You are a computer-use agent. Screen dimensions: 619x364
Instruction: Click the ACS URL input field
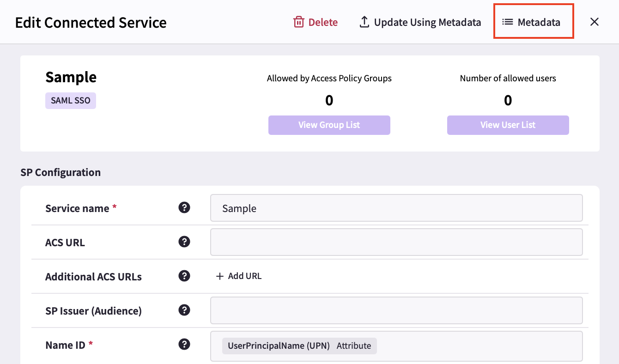[x=396, y=242]
